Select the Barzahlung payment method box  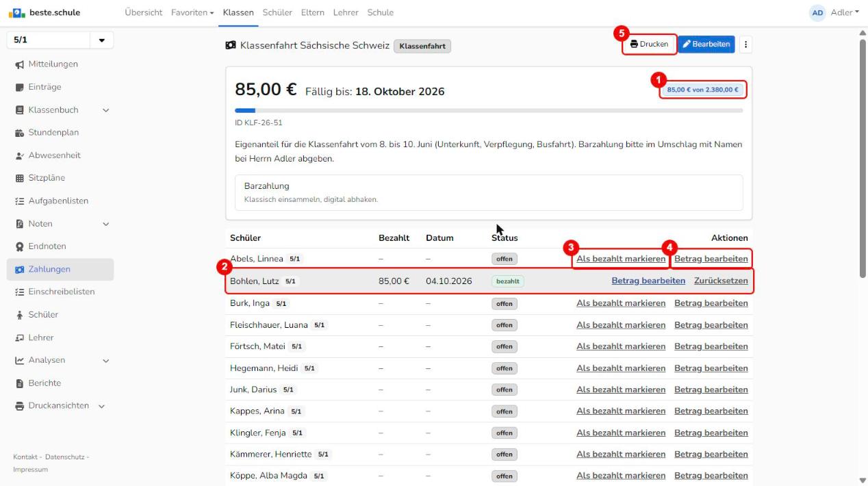pyautogui.click(x=489, y=192)
